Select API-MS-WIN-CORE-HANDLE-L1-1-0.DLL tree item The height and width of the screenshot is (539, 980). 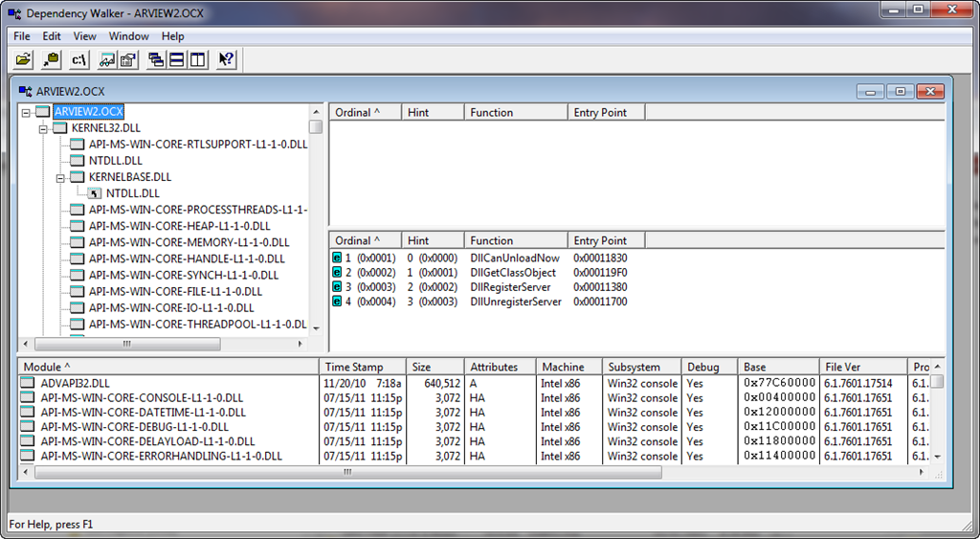tap(187, 258)
